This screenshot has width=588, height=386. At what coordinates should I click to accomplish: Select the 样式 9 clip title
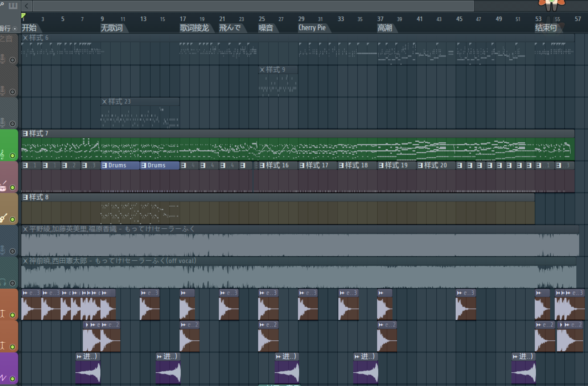[x=276, y=69]
